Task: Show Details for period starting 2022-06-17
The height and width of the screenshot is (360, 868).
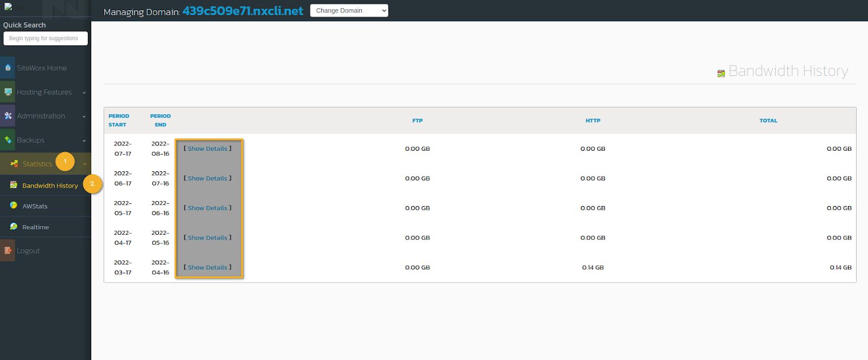Action: coord(208,178)
